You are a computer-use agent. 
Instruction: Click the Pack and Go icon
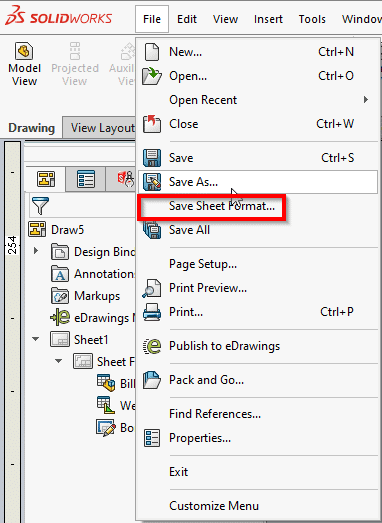point(152,380)
